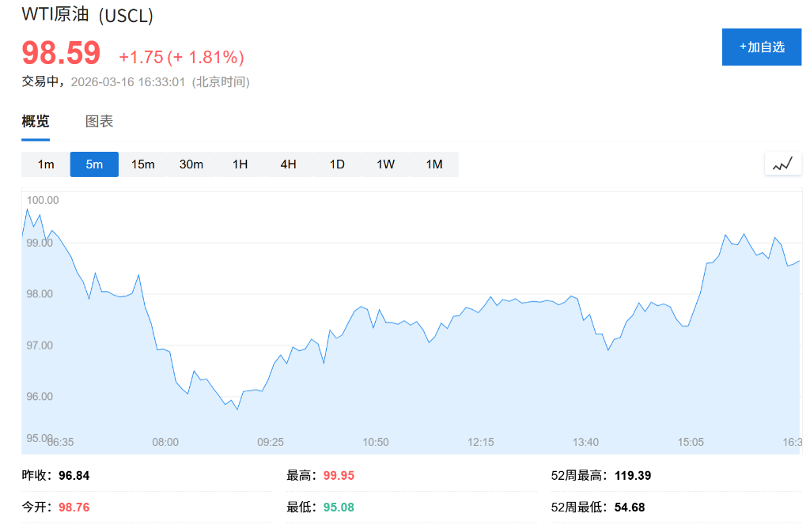Click the 09:25 time axis label
Viewport: 810px width, 532px height.
[x=271, y=442]
